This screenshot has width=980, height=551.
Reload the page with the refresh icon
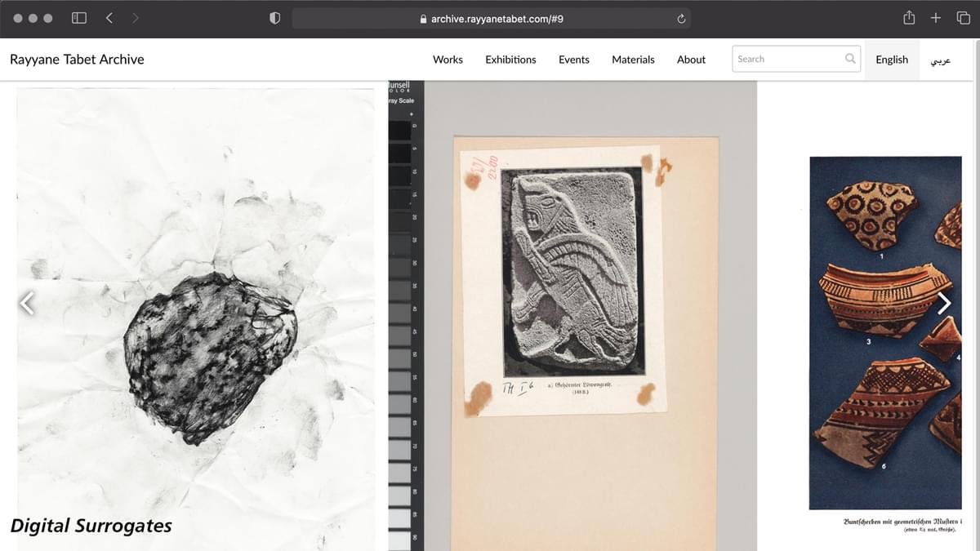[681, 18]
